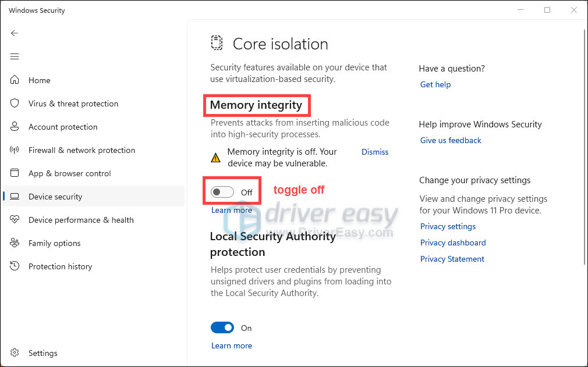Viewport: 588px width, 367px height.
Task: Click the App & browser control window icon
Action: click(15, 173)
